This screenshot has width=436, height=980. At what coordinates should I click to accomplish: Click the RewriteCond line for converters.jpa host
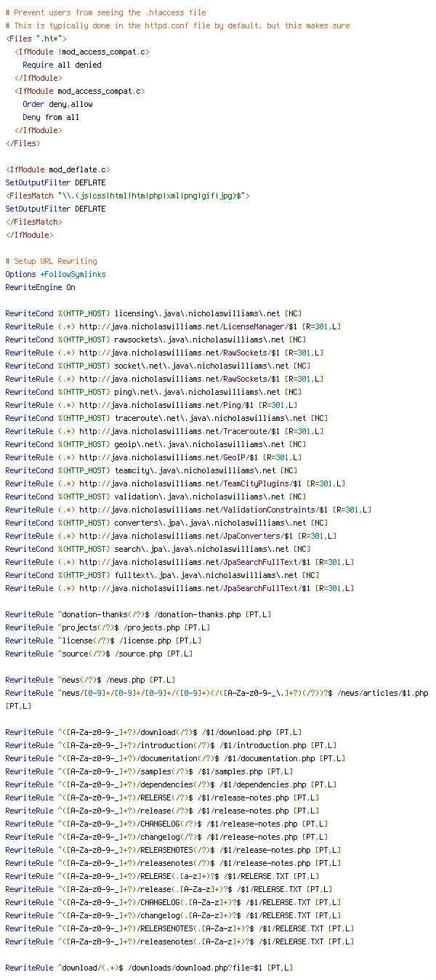point(166,523)
